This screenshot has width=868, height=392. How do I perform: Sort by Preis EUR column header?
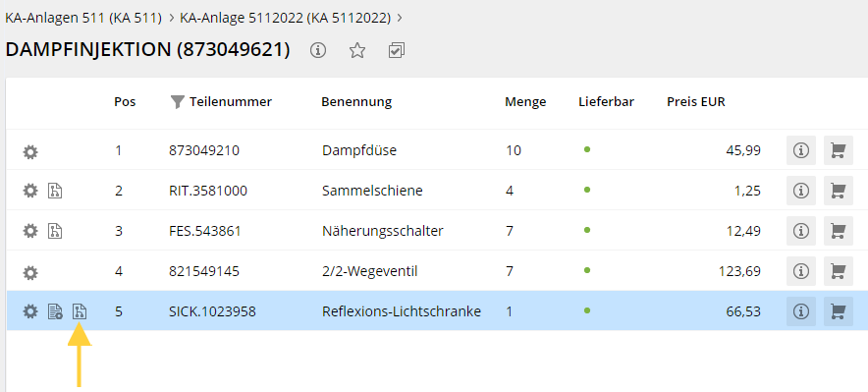[x=696, y=102]
